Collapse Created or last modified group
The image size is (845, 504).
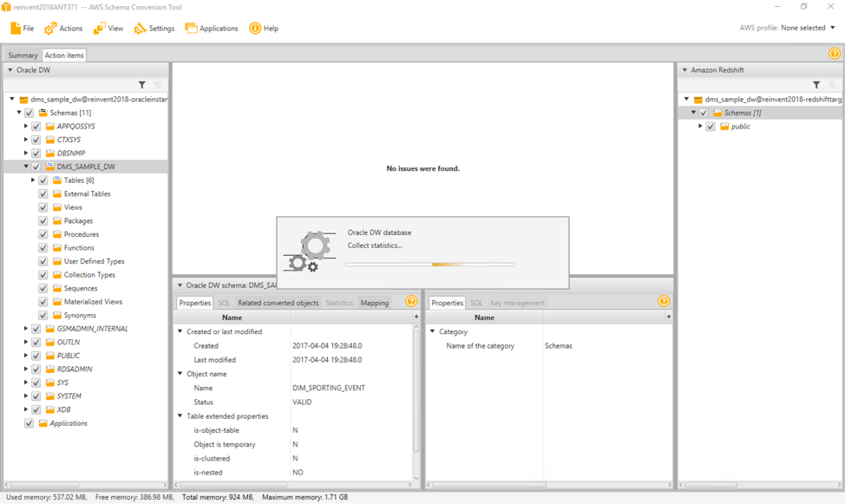tap(180, 331)
